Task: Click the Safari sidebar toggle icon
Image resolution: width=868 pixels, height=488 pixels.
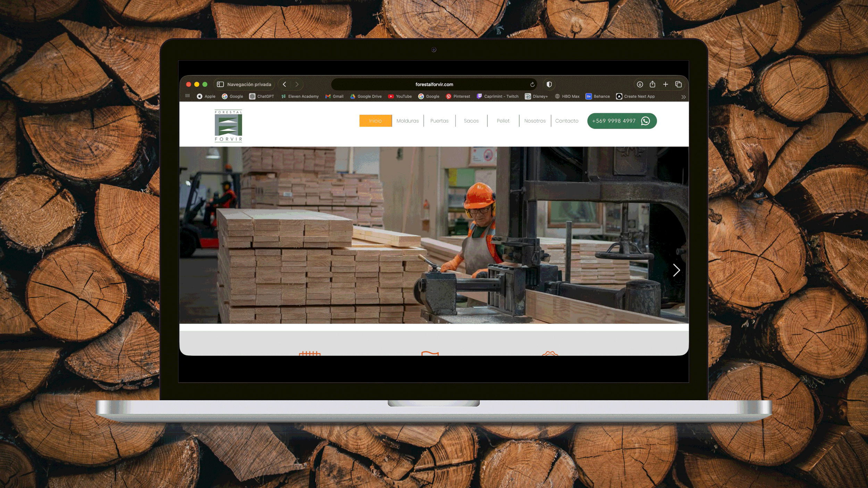Action: pos(220,84)
